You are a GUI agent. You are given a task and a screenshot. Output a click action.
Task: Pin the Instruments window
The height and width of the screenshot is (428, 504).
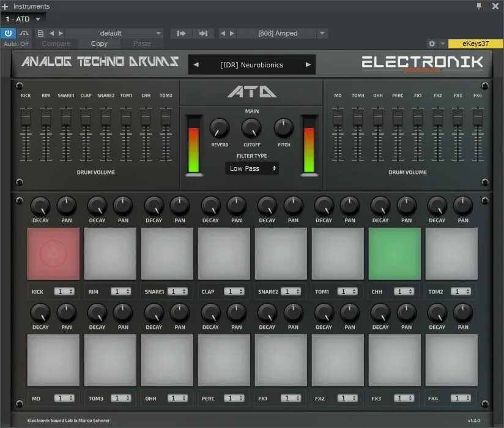478,6
